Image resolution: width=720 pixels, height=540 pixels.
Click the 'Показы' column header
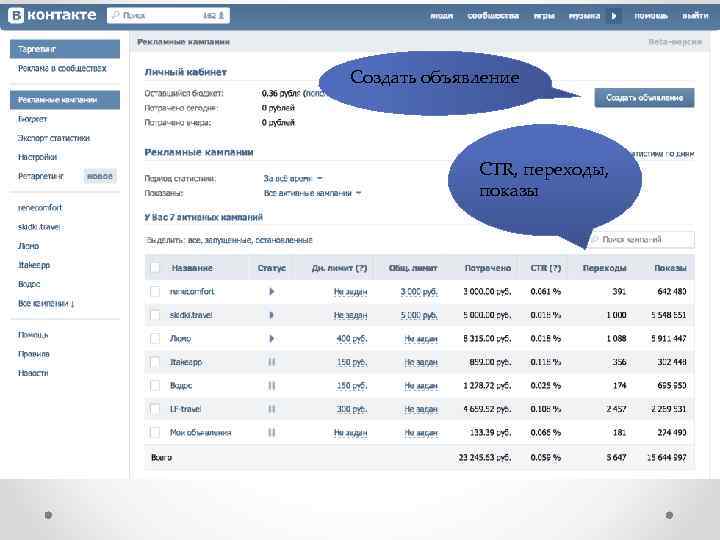tap(670, 268)
